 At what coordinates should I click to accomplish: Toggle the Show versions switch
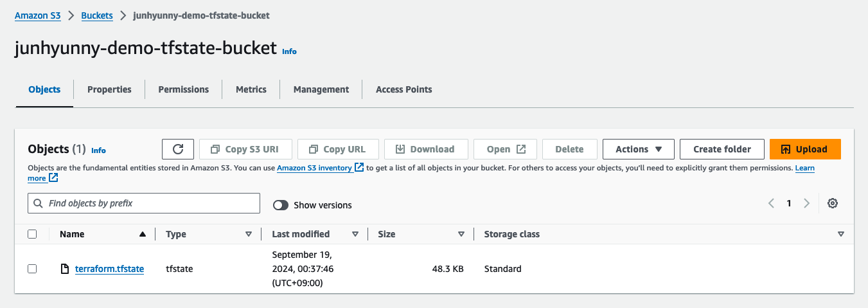tap(281, 205)
